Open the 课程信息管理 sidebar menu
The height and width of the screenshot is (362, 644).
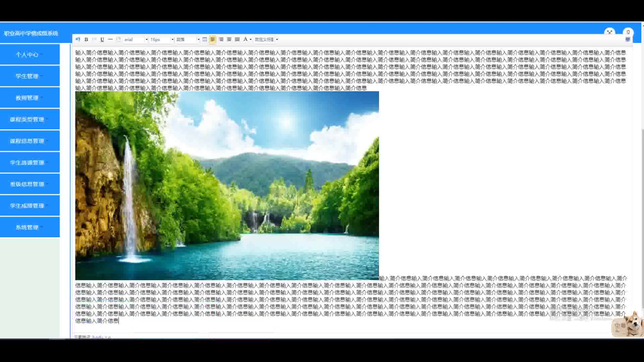click(x=30, y=141)
